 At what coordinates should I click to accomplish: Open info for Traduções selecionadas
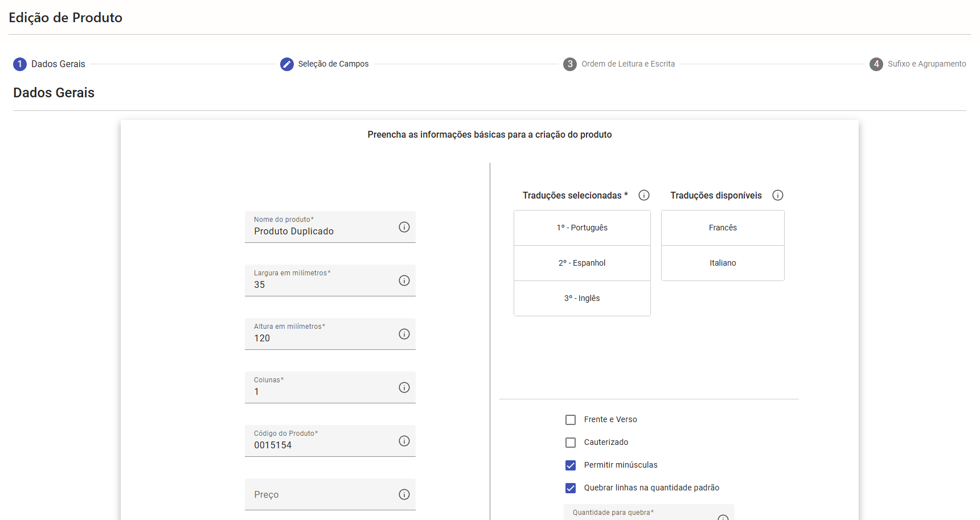[x=644, y=195]
